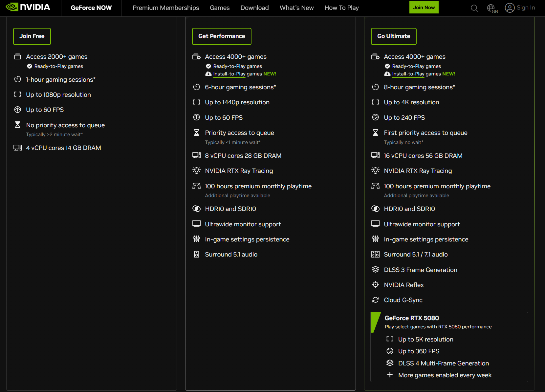
Task: Click 'First priority access to queue' text
Action: click(425, 133)
